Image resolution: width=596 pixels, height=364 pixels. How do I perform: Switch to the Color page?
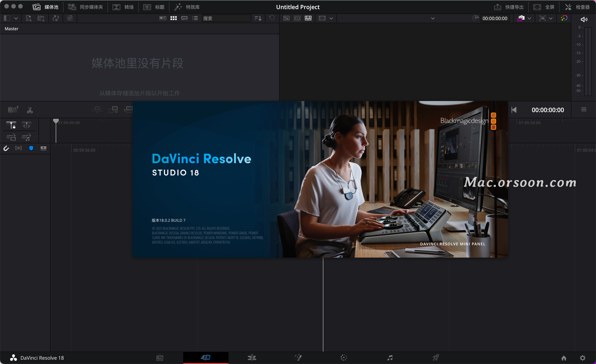pos(344,358)
